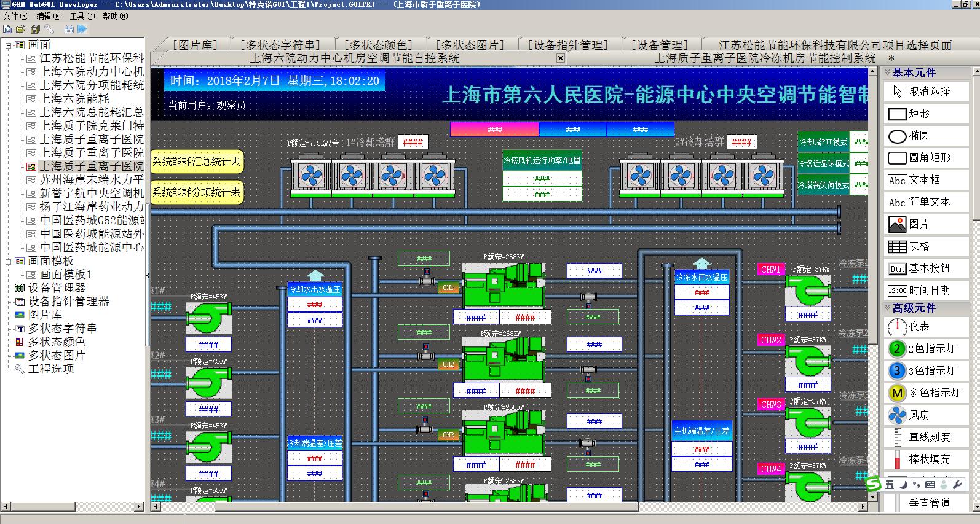Select the 表格 table component
This screenshot has width=980, height=524.
(x=919, y=246)
